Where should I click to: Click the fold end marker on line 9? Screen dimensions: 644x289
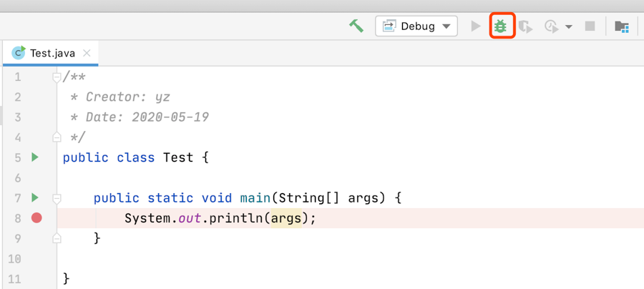point(57,238)
